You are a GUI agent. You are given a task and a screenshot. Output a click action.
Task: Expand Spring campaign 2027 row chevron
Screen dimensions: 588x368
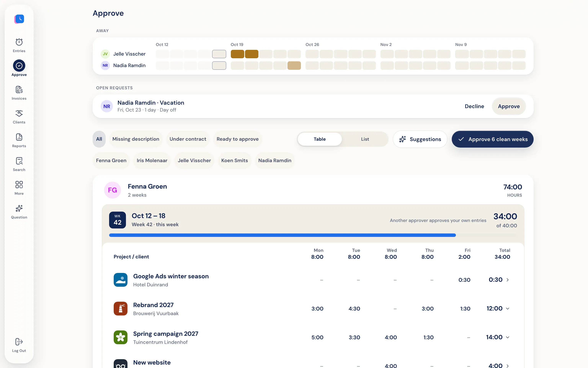(508, 337)
